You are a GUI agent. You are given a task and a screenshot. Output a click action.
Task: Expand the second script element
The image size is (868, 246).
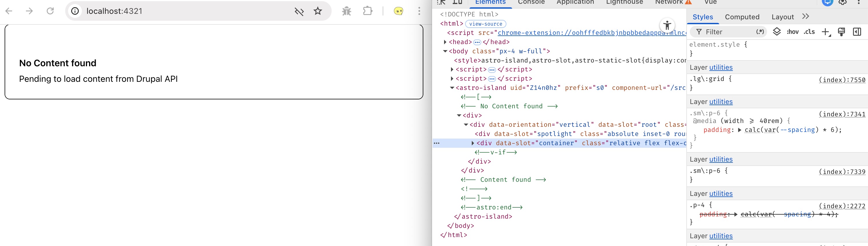[x=452, y=79]
